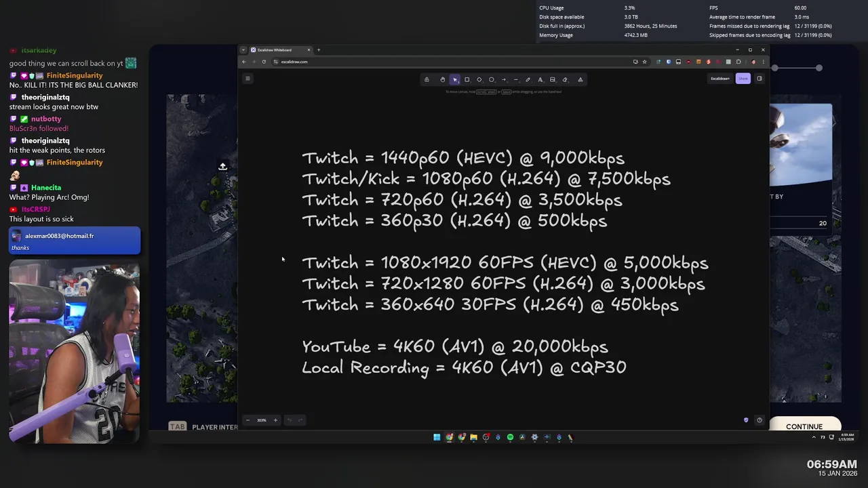Click the 'Twitch = 720x1280 60FPS' text line
This screenshot has width=868, height=488.
click(x=503, y=284)
